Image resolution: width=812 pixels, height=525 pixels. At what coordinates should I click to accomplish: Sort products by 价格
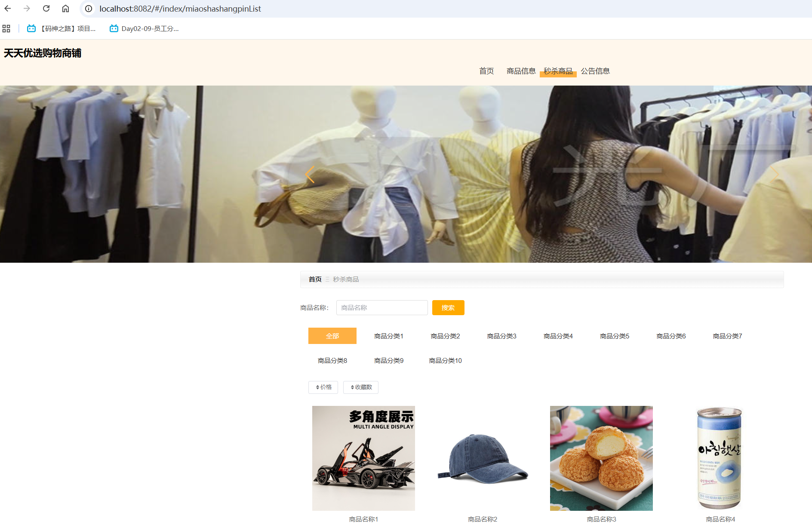point(323,387)
